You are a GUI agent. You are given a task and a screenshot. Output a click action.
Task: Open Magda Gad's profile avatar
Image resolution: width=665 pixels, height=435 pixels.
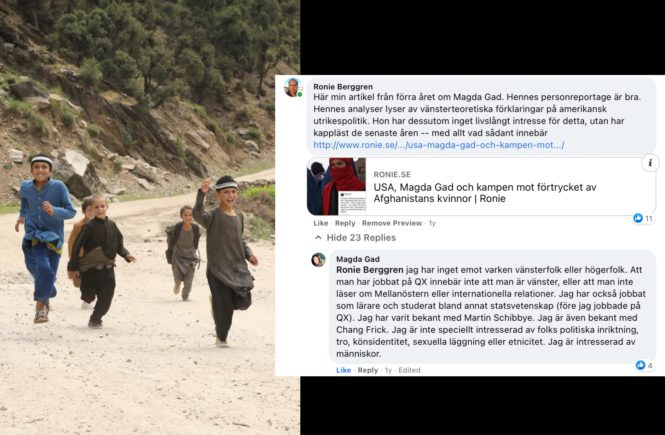tap(319, 260)
